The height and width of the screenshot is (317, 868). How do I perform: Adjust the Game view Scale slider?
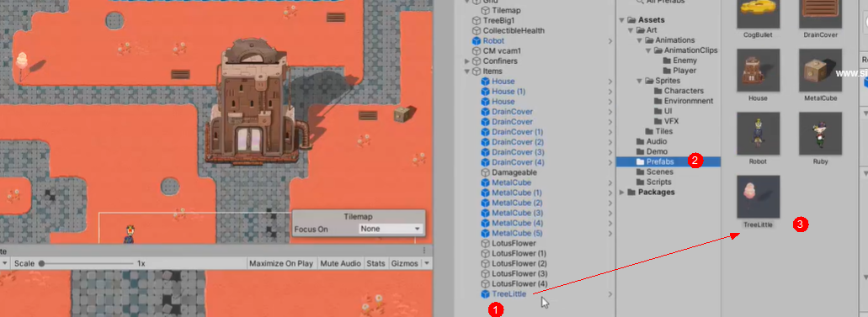[x=87, y=263]
